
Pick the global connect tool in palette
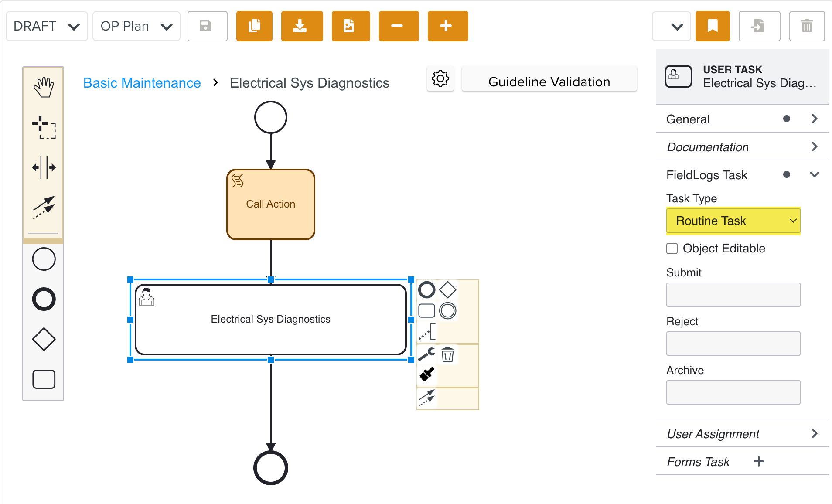point(44,207)
